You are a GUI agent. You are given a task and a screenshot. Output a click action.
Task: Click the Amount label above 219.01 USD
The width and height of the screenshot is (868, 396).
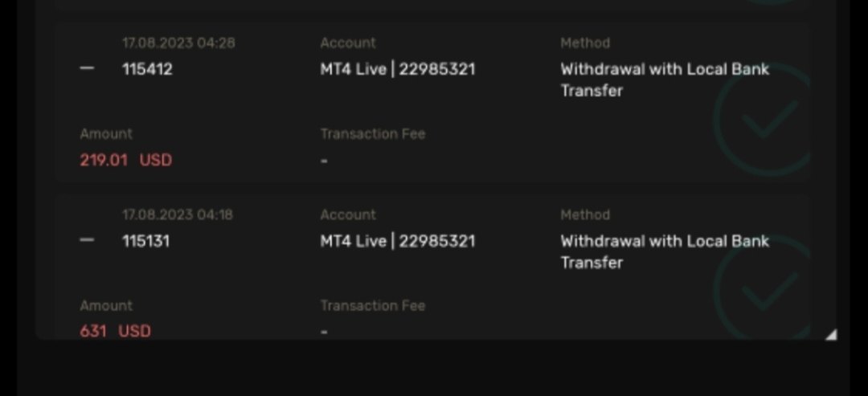[106, 134]
